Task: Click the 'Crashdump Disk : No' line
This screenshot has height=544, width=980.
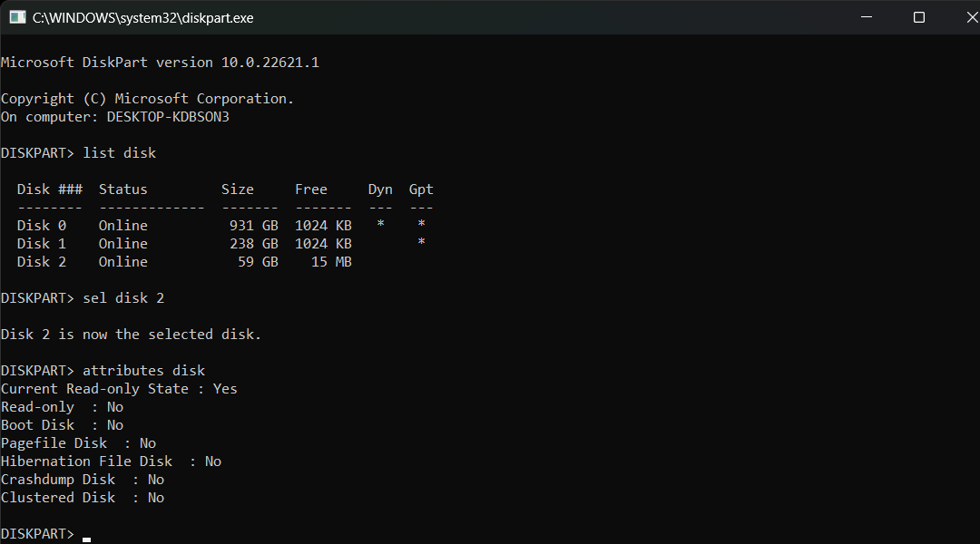Action: click(83, 479)
